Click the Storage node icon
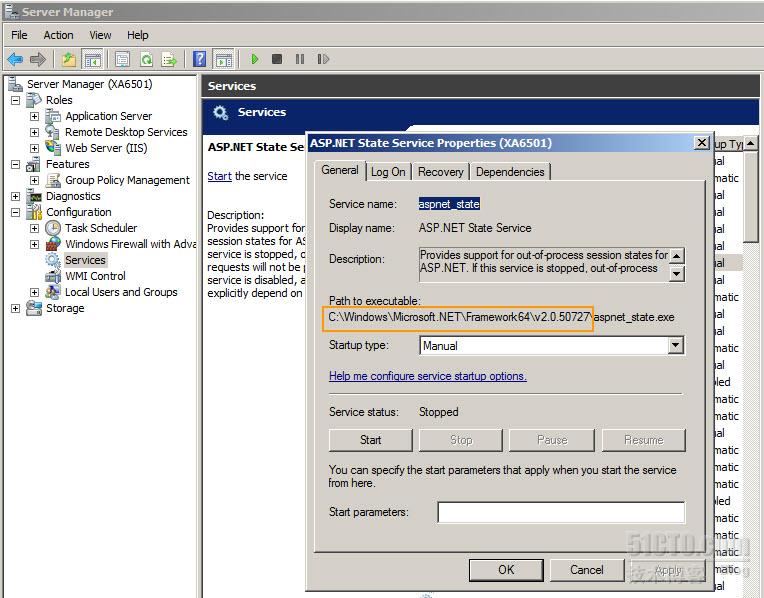The image size is (764, 598). (x=34, y=308)
